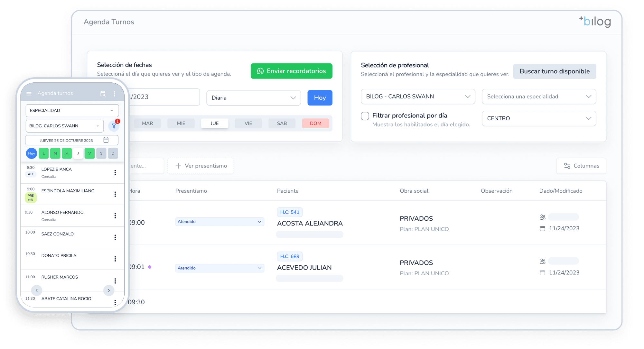Select the VIE day tab
Screen dimensions: 644x349
pos(248,123)
